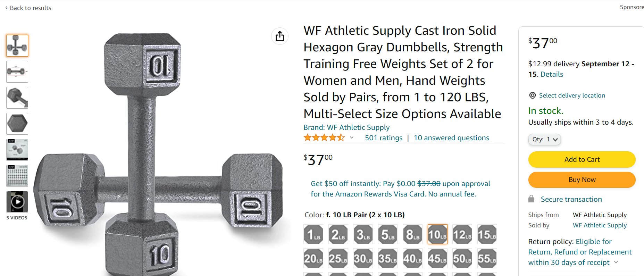Go back to results
Image resolution: width=644 pixels, height=276 pixels.
point(30,8)
